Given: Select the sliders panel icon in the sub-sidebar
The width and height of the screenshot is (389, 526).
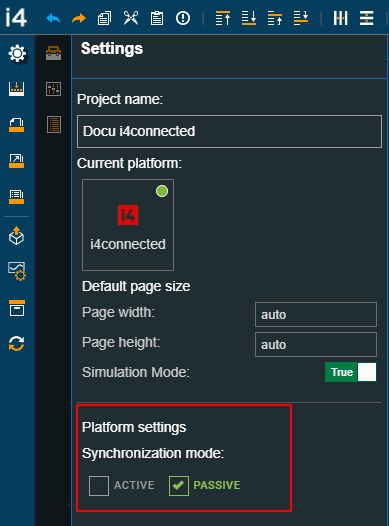Looking at the screenshot, I should 54,89.
